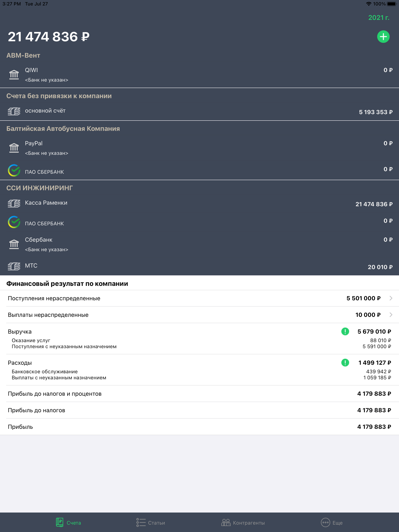Tap the bank icon beside PayPal

pos(14,148)
